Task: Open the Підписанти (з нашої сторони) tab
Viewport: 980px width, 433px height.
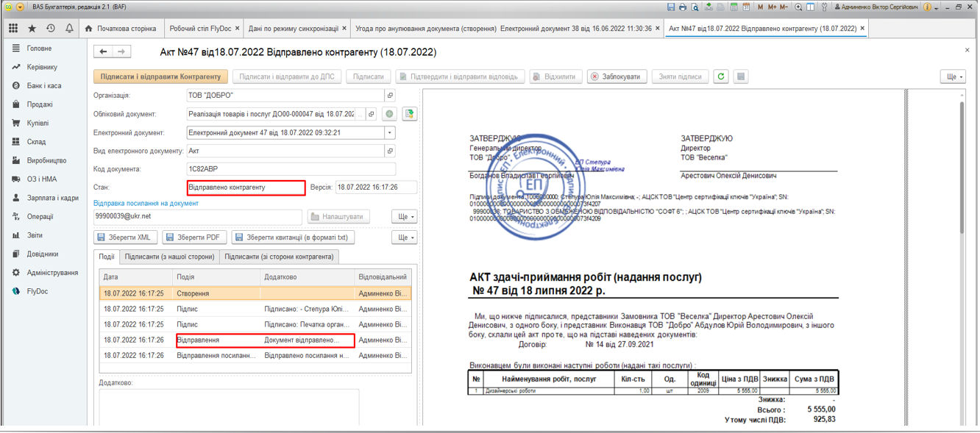Action: pos(169,257)
